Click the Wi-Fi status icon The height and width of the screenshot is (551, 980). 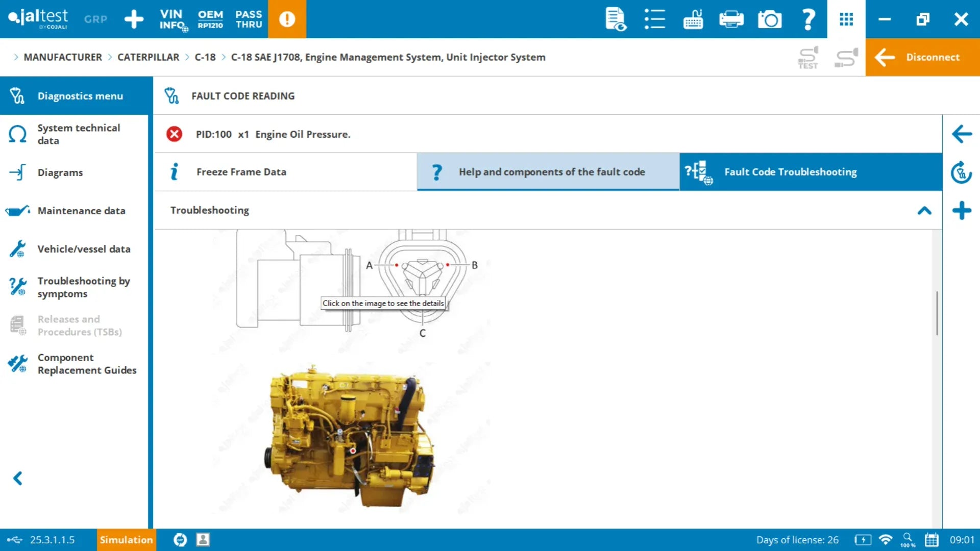pyautogui.click(x=886, y=540)
